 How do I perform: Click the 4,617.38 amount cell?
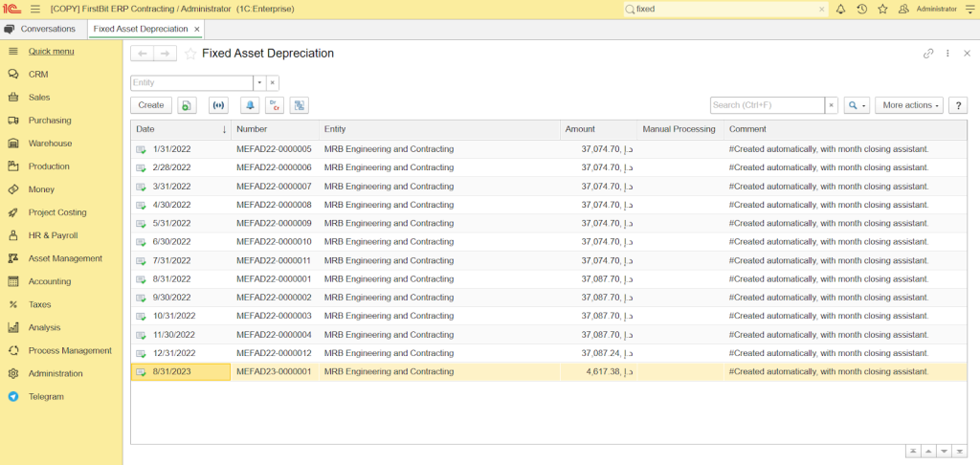(598, 372)
